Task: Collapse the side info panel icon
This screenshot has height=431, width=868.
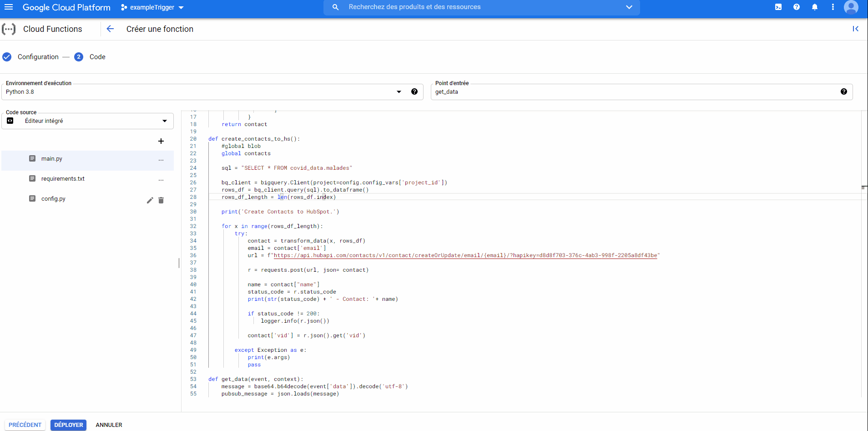Action: coord(855,29)
